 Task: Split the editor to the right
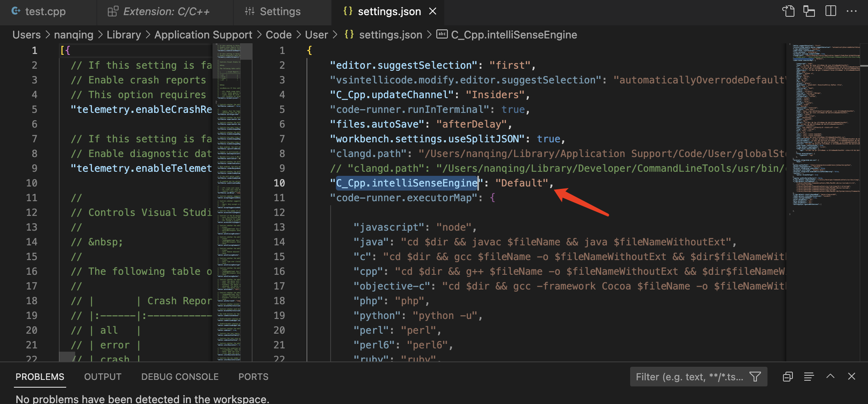(830, 11)
